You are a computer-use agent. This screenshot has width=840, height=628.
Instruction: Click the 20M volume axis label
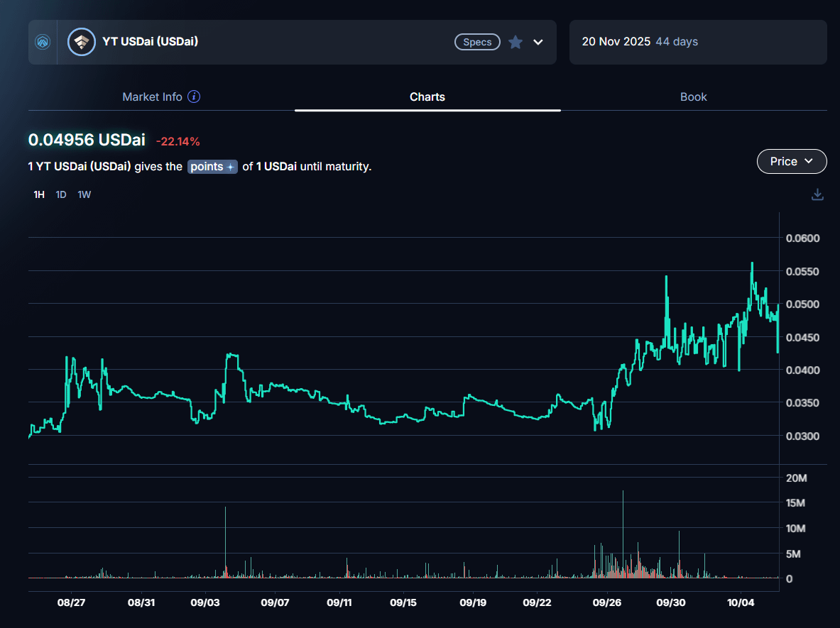pos(796,478)
